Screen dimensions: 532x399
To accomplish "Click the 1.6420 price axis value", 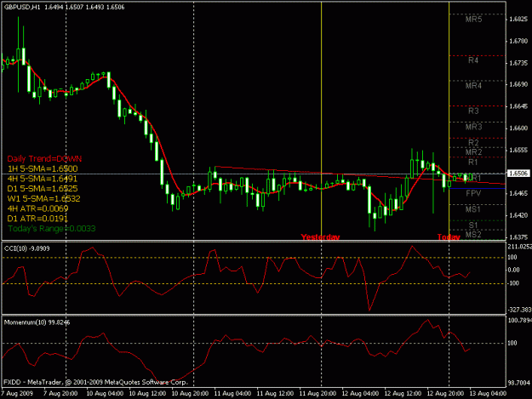I will coord(518,215).
